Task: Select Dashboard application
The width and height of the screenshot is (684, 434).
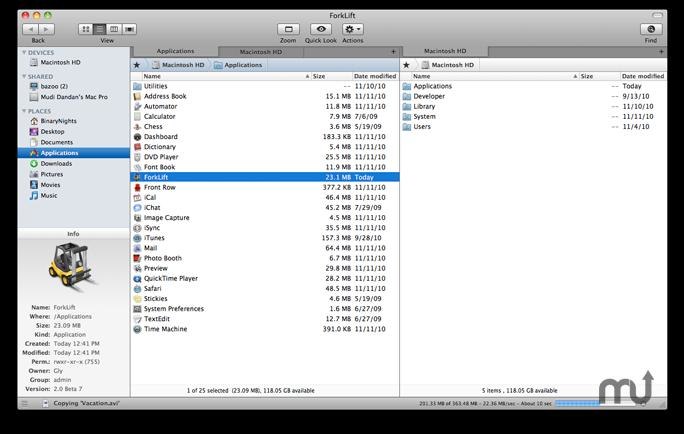Action: (x=265, y=137)
